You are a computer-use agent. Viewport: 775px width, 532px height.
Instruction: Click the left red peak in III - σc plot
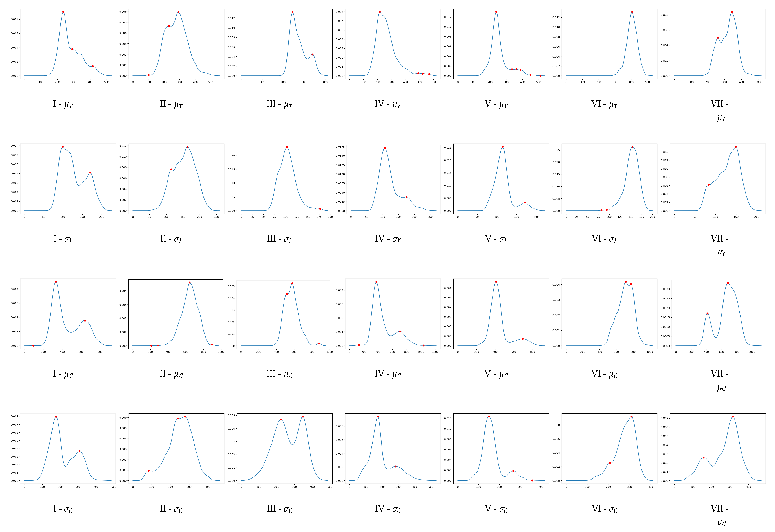click(x=281, y=419)
